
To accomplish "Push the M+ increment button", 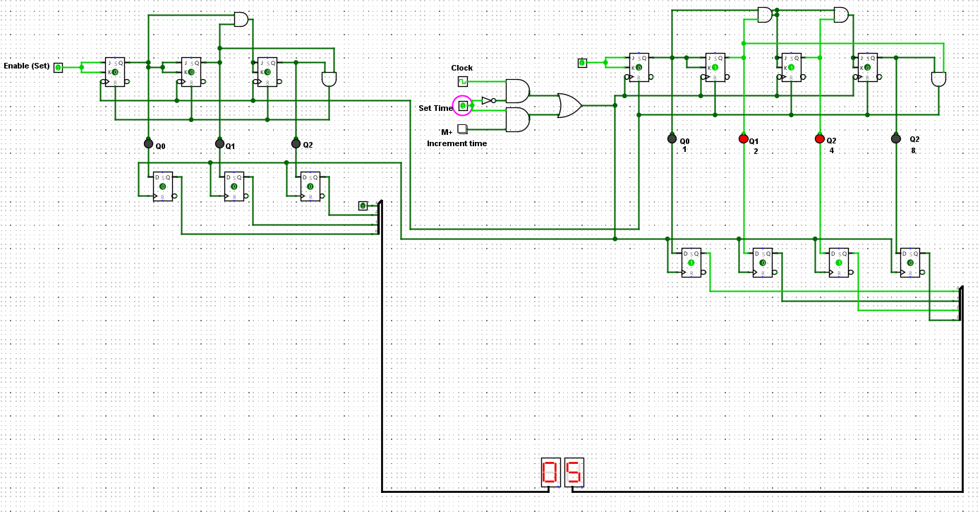I will coord(463,129).
